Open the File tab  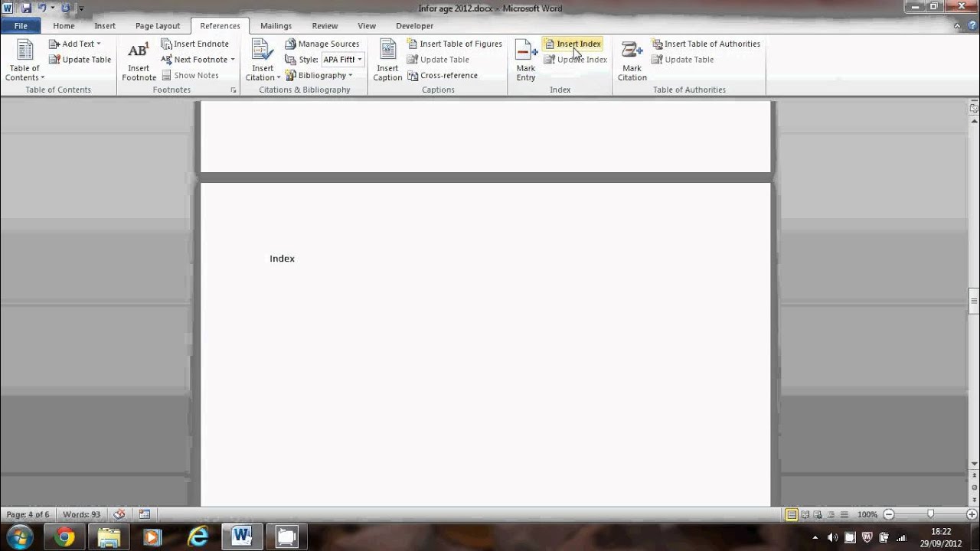[x=21, y=26]
